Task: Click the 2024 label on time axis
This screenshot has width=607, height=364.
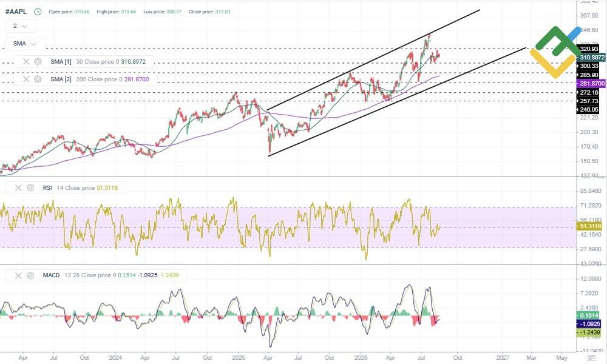Action: click(x=115, y=358)
